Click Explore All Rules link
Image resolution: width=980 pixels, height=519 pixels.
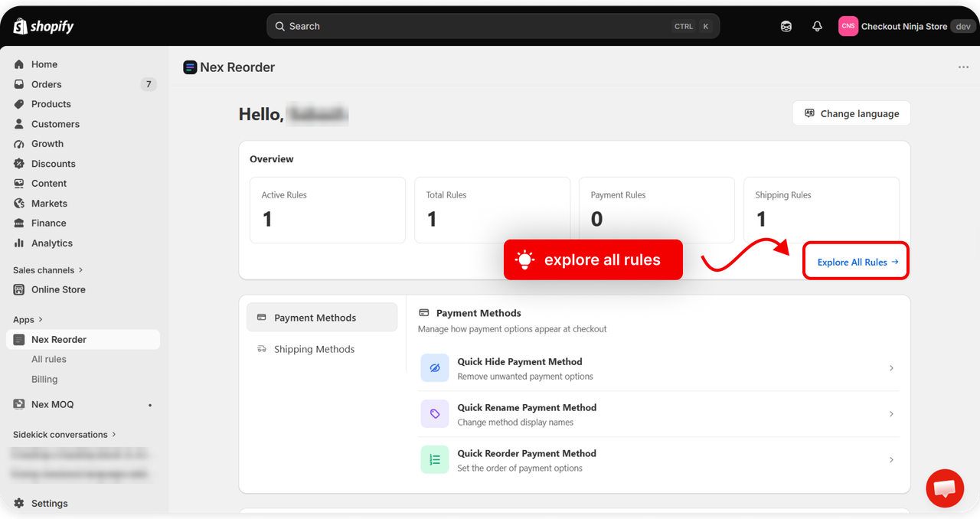click(x=857, y=262)
